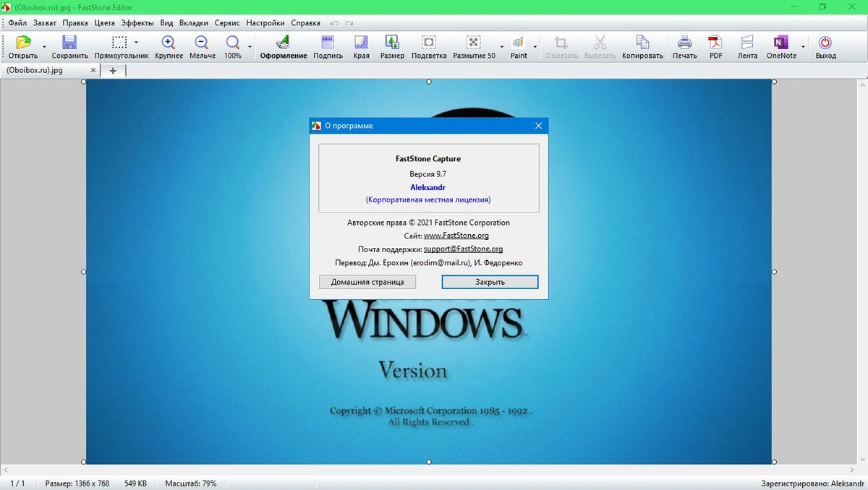Click the Версия 9.7 text in dialog
The height and width of the screenshot is (490, 868).
click(x=428, y=174)
